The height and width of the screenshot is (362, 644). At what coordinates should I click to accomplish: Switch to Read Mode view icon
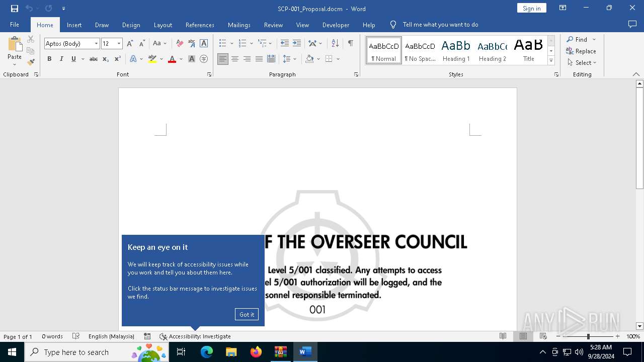pos(503,336)
